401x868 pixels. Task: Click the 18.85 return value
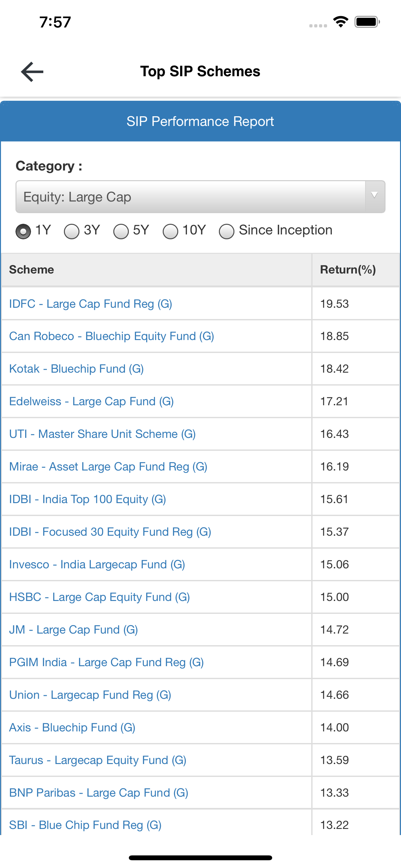[x=334, y=336]
